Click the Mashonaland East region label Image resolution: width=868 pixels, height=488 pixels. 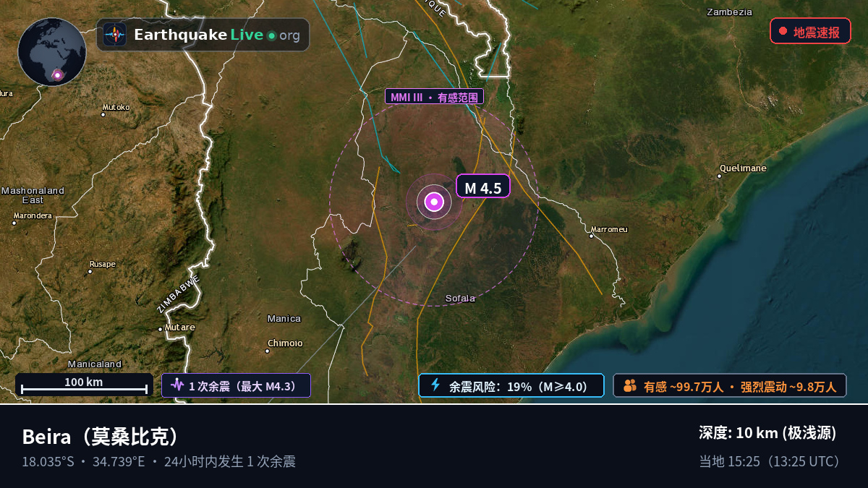(33, 195)
